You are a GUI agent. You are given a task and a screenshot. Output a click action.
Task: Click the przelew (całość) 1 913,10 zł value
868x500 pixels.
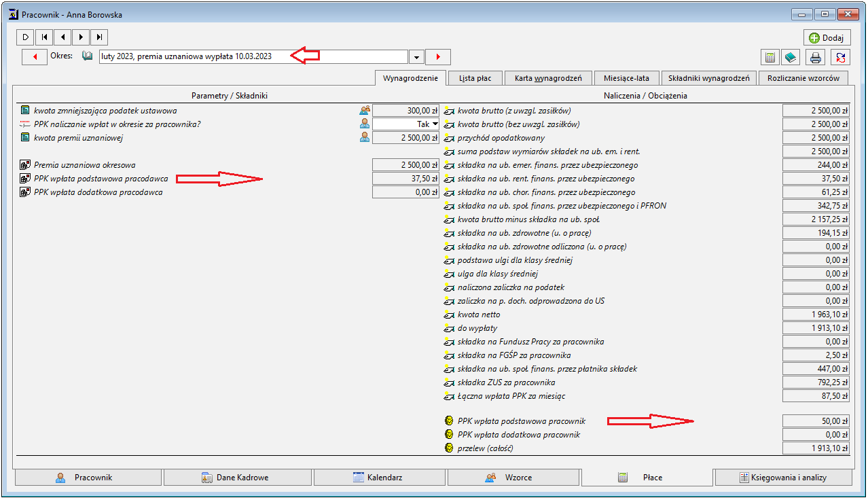click(816, 448)
